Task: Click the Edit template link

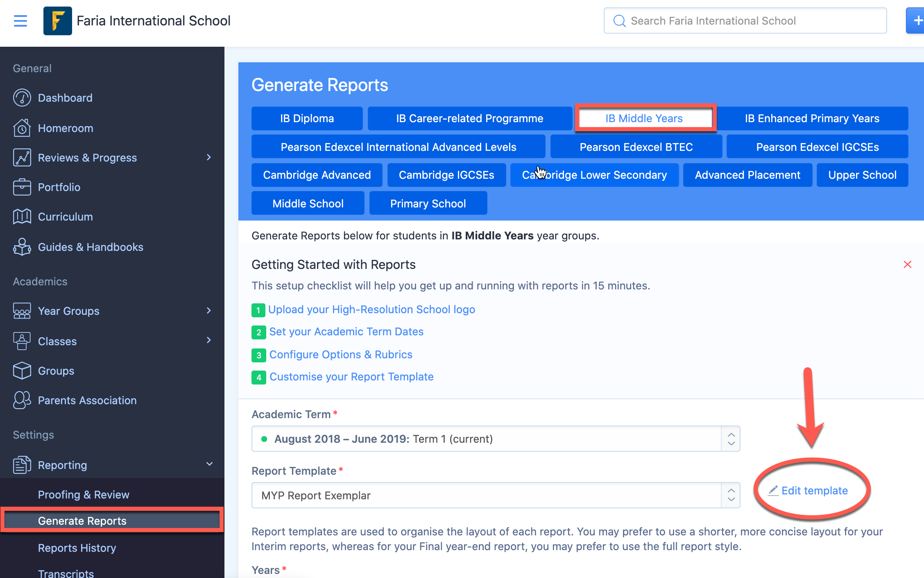Action: click(x=814, y=491)
